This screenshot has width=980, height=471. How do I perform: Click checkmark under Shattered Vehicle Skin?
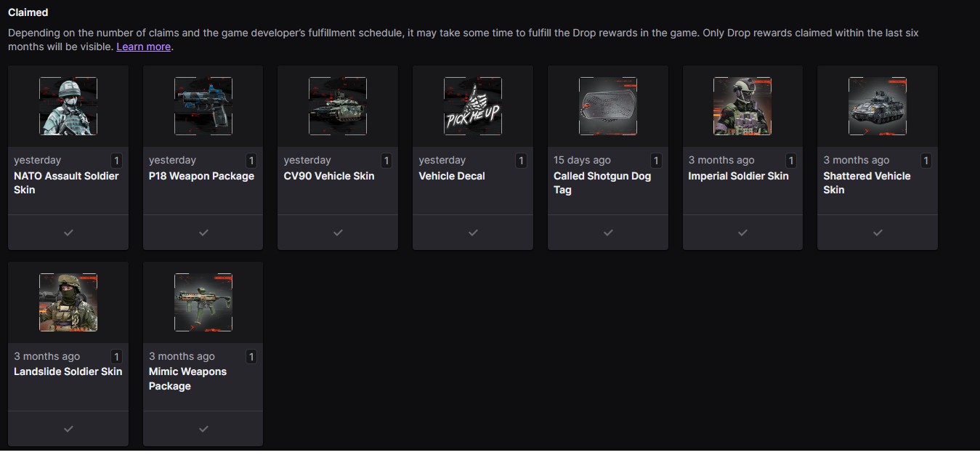[x=878, y=233]
